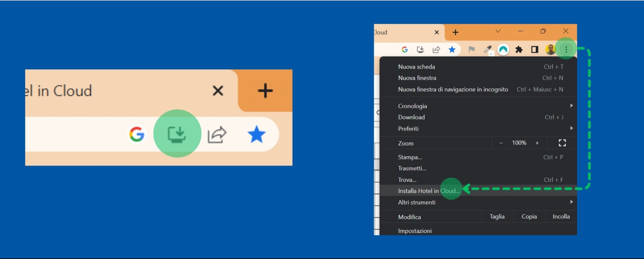Screen dimensions: 644x259
Task: Select the eyedropper color picker extension
Action: [x=487, y=50]
